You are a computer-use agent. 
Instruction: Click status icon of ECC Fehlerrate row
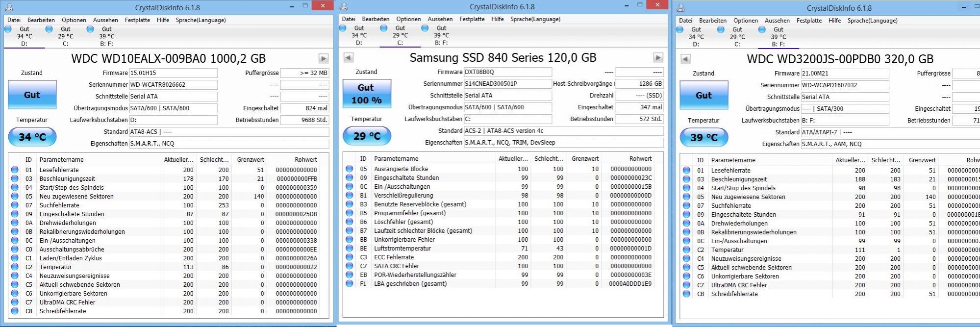(349, 257)
